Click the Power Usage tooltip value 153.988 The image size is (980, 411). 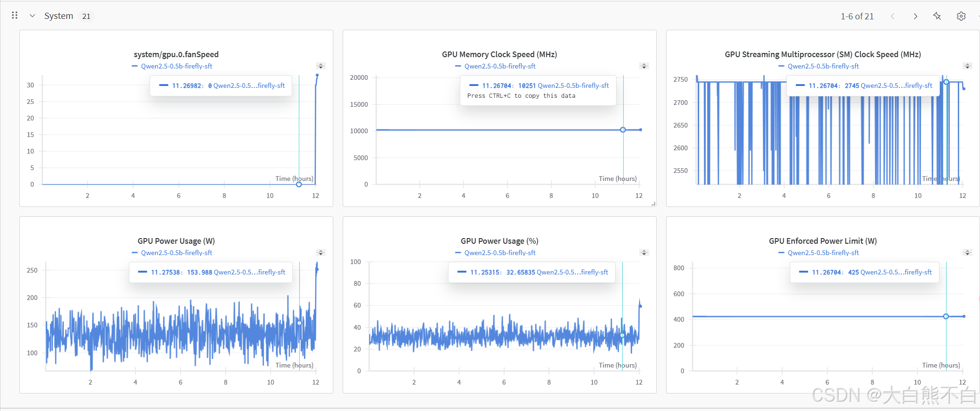(x=200, y=272)
